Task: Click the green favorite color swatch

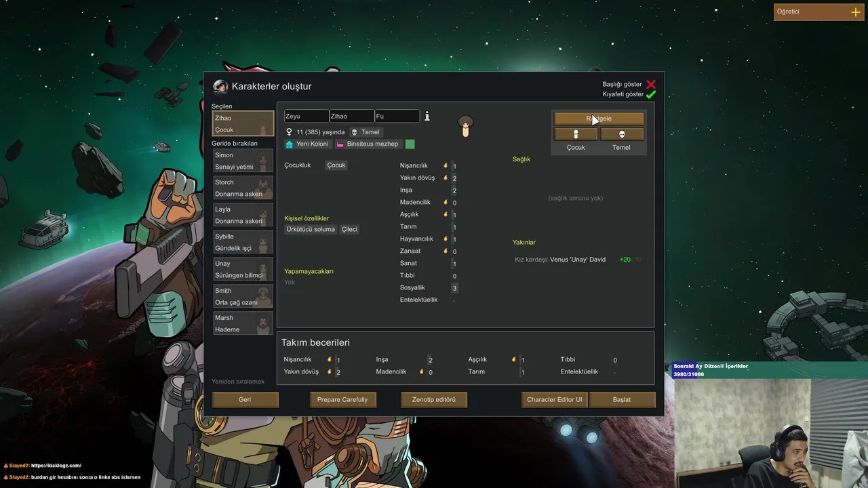Action: [410, 144]
